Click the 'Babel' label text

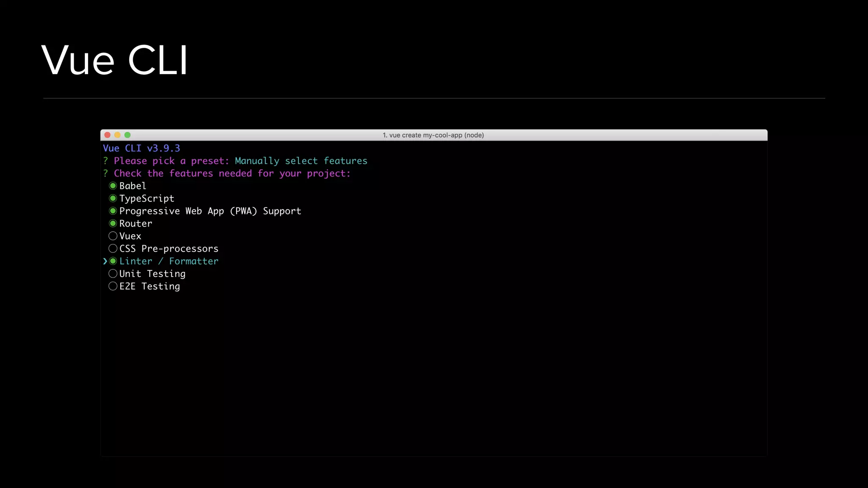(133, 186)
